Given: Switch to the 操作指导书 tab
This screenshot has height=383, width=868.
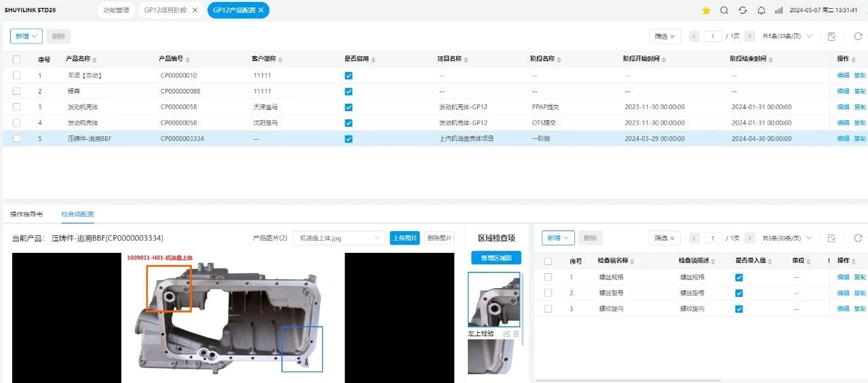Looking at the screenshot, I should point(26,214).
